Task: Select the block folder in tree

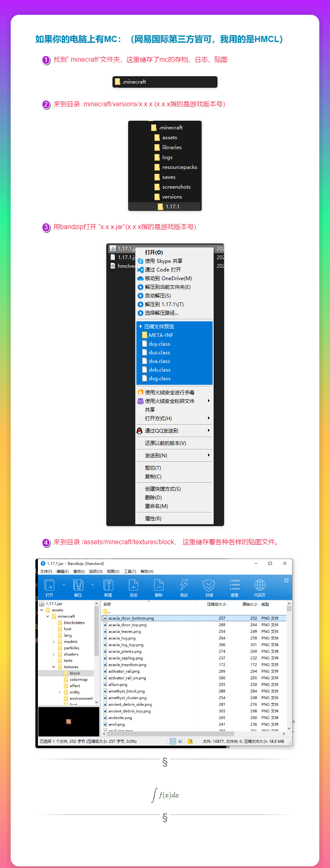Action: (x=72, y=673)
